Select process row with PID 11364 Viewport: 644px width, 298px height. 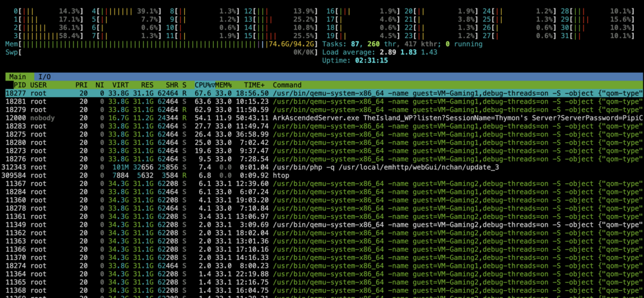pos(325,274)
